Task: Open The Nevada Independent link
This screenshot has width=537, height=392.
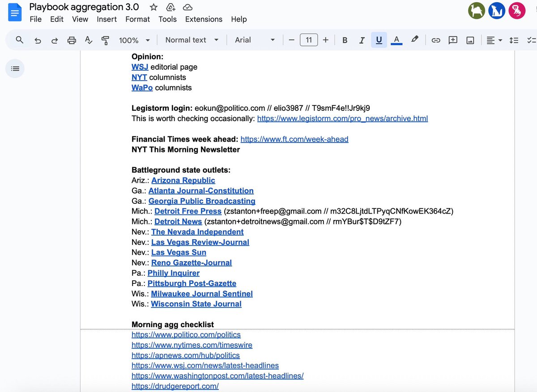Action: tap(197, 232)
